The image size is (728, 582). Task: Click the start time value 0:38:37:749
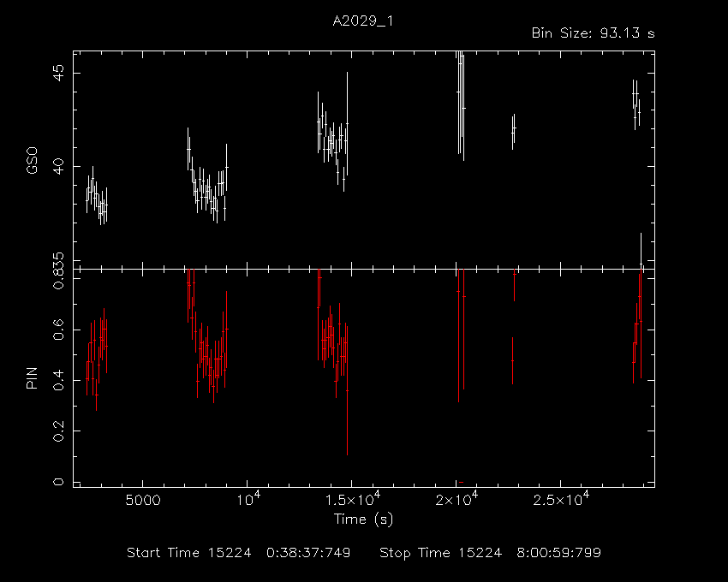pos(308,553)
